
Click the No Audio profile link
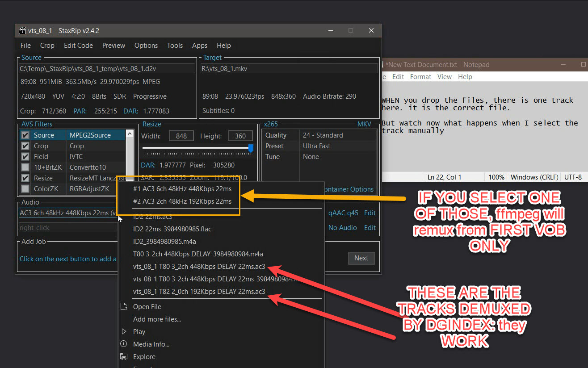click(343, 228)
